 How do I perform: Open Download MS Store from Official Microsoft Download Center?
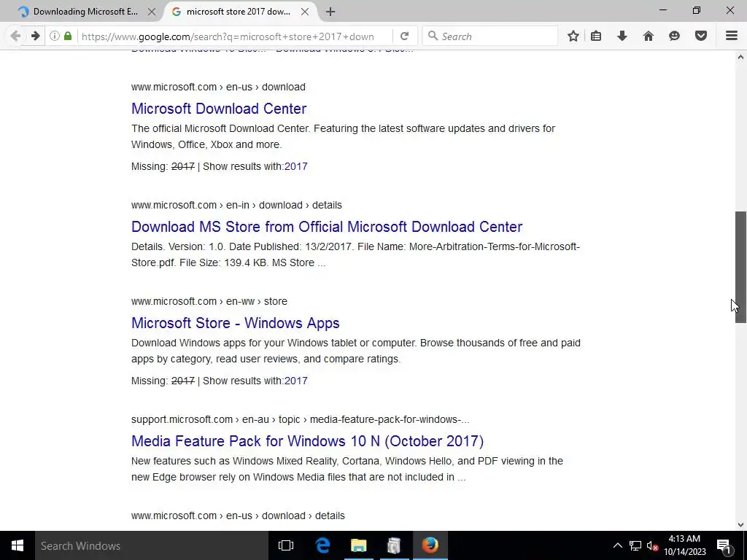tap(327, 227)
